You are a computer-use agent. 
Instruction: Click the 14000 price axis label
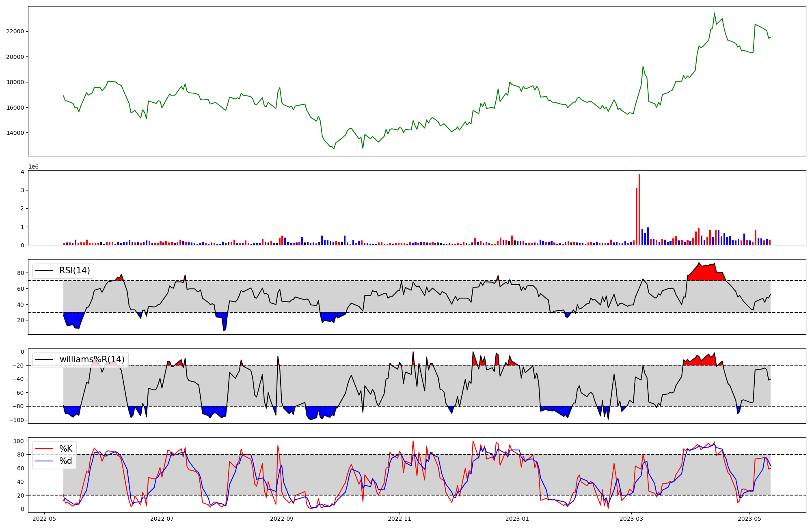click(15, 133)
